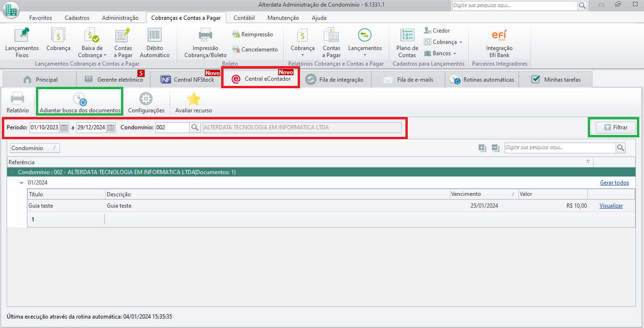Click top global search magnifier icon
The width and height of the screenshot is (644, 328).
[x=582, y=6]
